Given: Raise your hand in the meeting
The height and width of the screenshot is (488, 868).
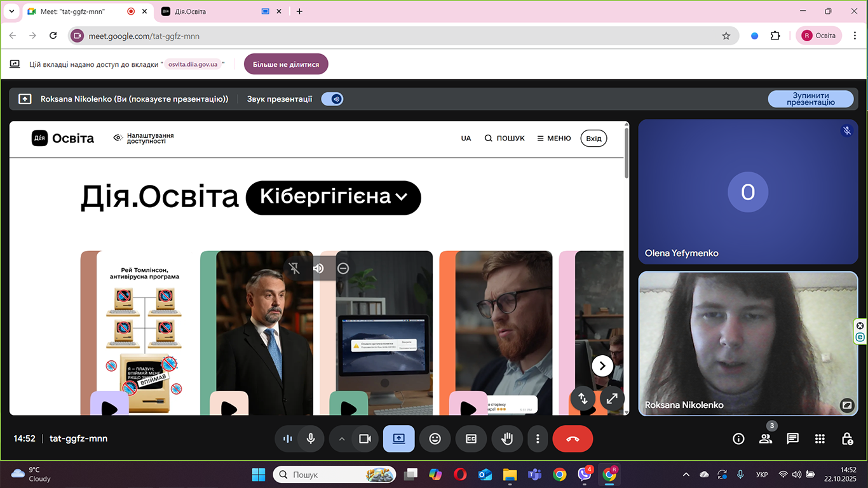Looking at the screenshot, I should 506,438.
